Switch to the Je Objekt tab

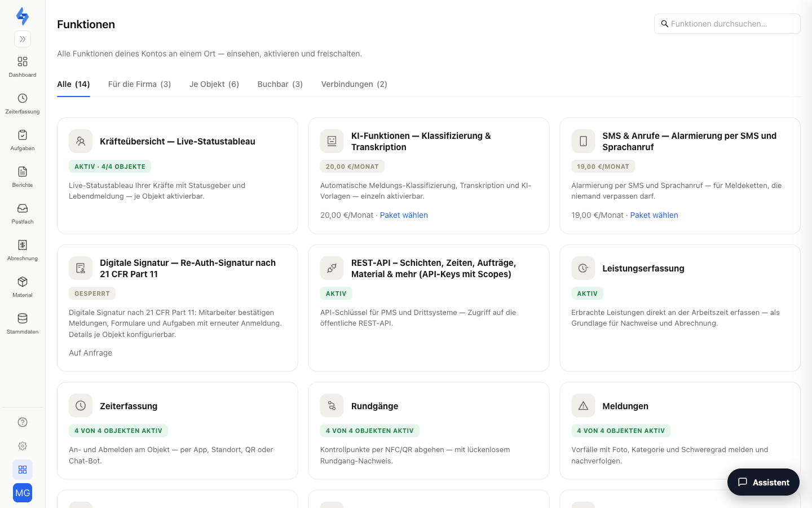tap(214, 84)
